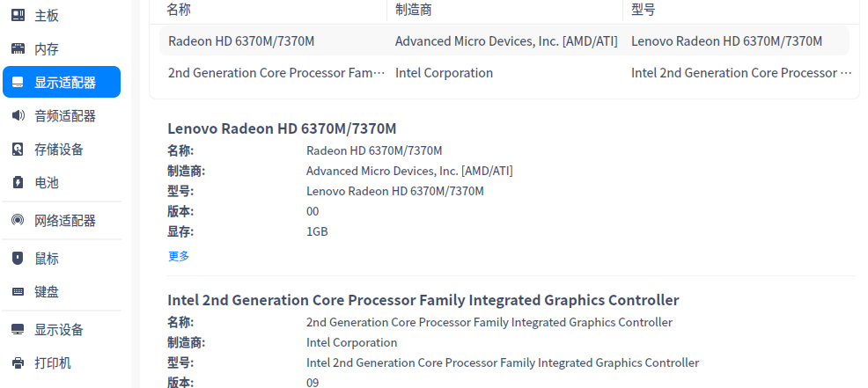
Task: Sort by the 型号 column header
Action: tap(644, 10)
